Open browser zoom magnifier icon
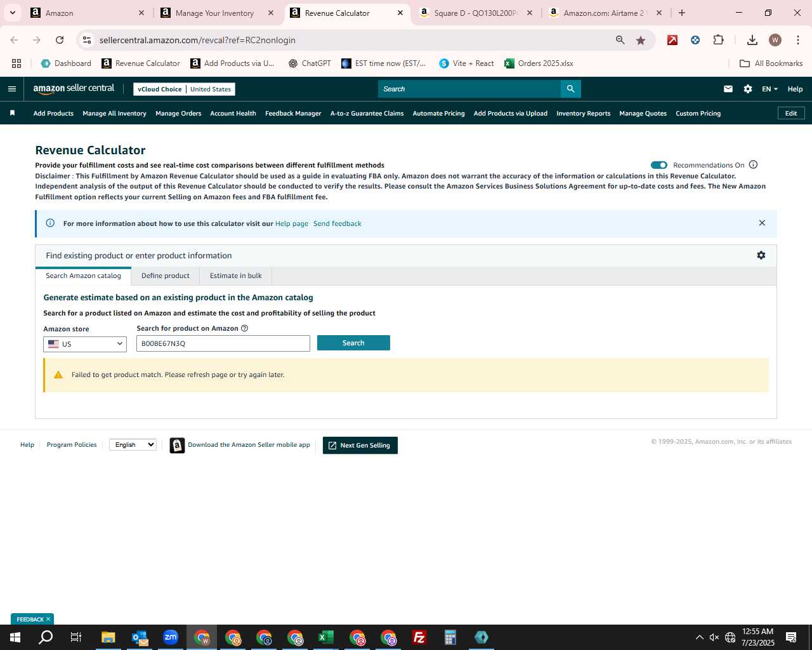Screen dimensions: 812x650 click(x=620, y=40)
